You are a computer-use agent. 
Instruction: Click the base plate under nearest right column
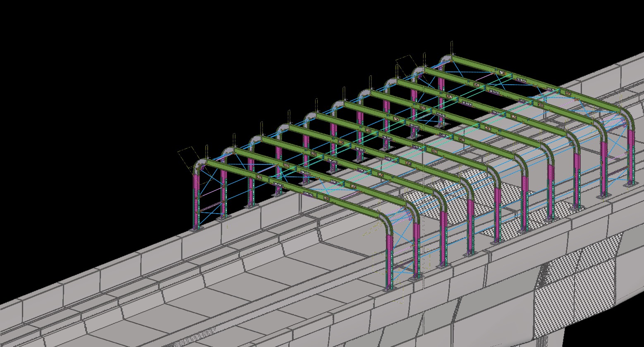(388, 289)
